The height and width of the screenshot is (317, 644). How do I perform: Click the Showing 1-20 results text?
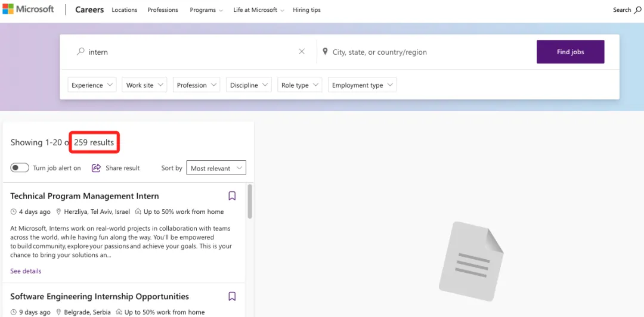[x=62, y=142]
